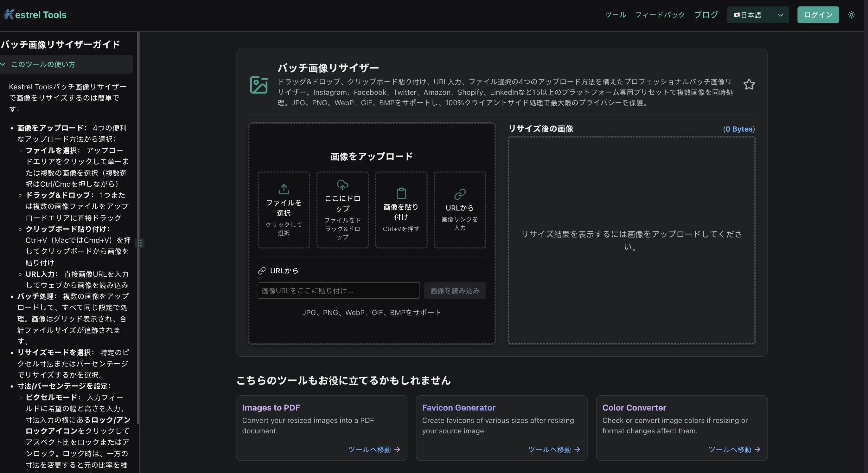This screenshot has height=473, width=868.
Task: Click the sidebar resize grip handle
Action: 139,243
